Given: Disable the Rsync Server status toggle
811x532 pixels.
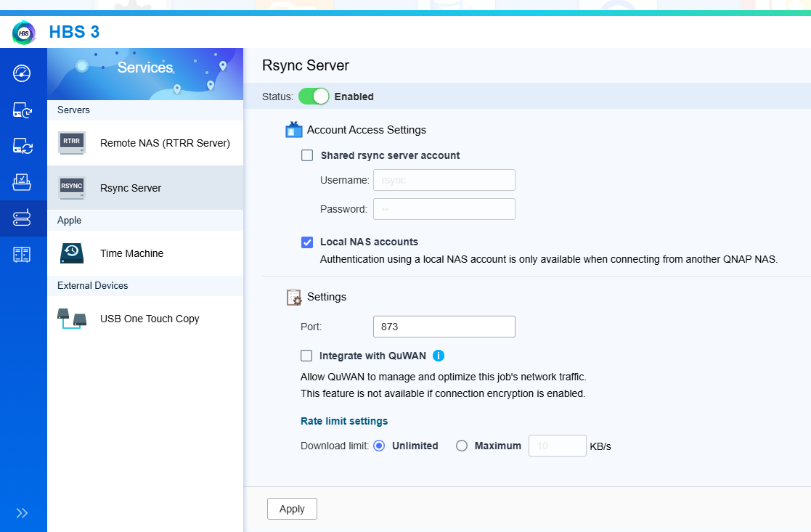Looking at the screenshot, I should point(314,97).
